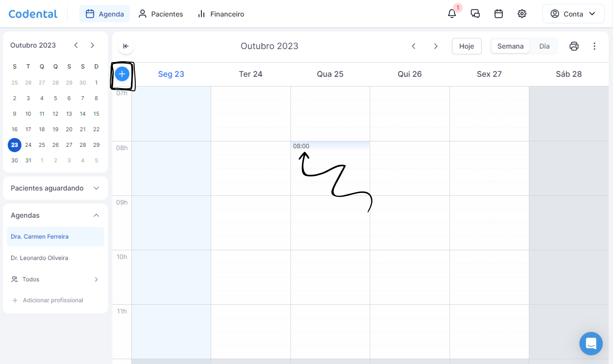
Task: Click the blue plus add-appointment button
Action: [x=122, y=74]
